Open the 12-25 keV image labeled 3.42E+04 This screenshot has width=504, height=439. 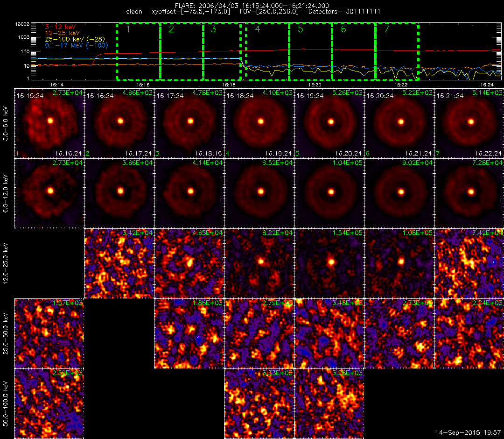pyautogui.click(x=119, y=264)
